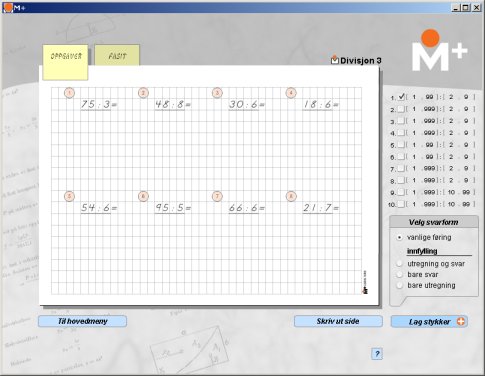Click the M+ logo at top right
485x376 pixels.
(439, 51)
